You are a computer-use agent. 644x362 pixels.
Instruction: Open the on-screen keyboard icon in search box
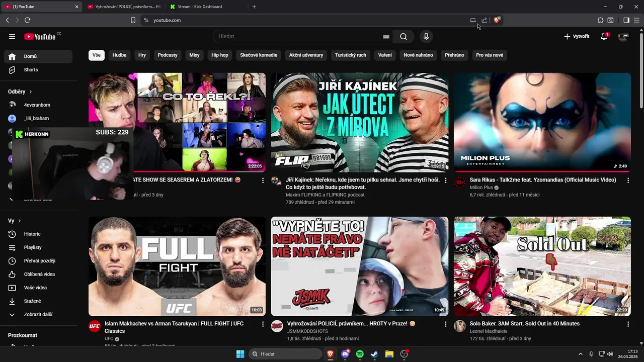tap(386, 37)
